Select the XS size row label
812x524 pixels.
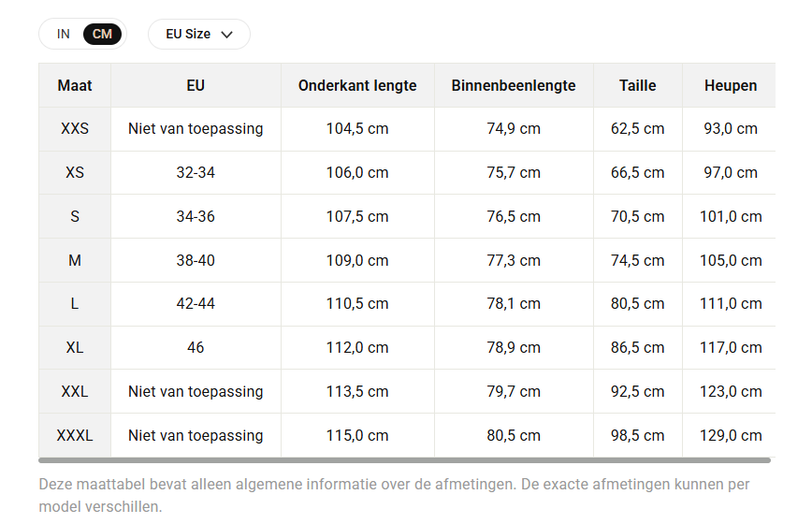tap(75, 172)
